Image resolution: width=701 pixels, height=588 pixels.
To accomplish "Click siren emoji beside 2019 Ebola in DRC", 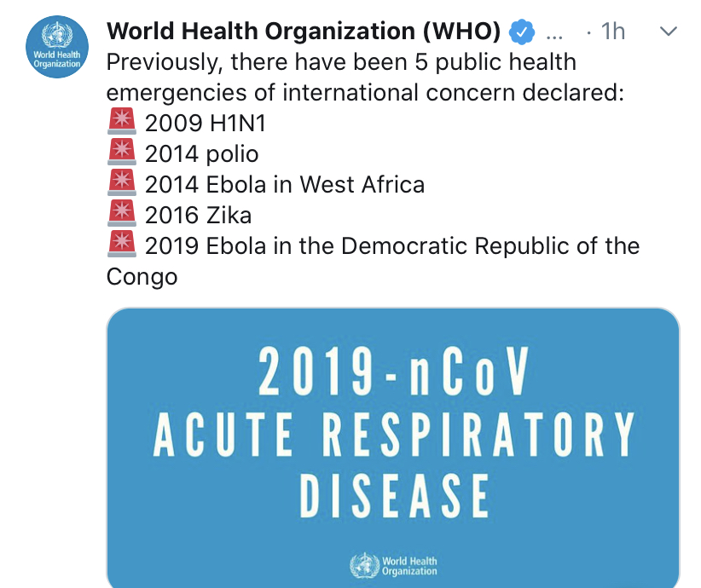I will pos(122,244).
